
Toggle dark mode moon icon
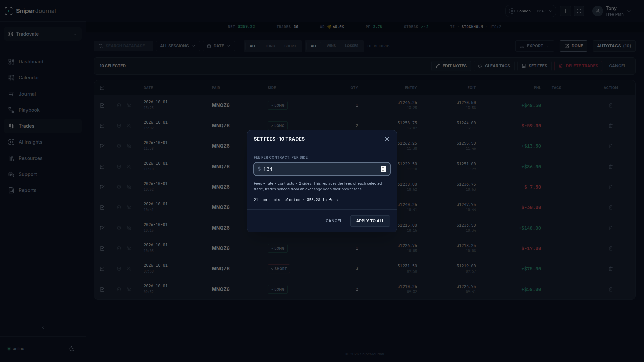tap(72, 349)
